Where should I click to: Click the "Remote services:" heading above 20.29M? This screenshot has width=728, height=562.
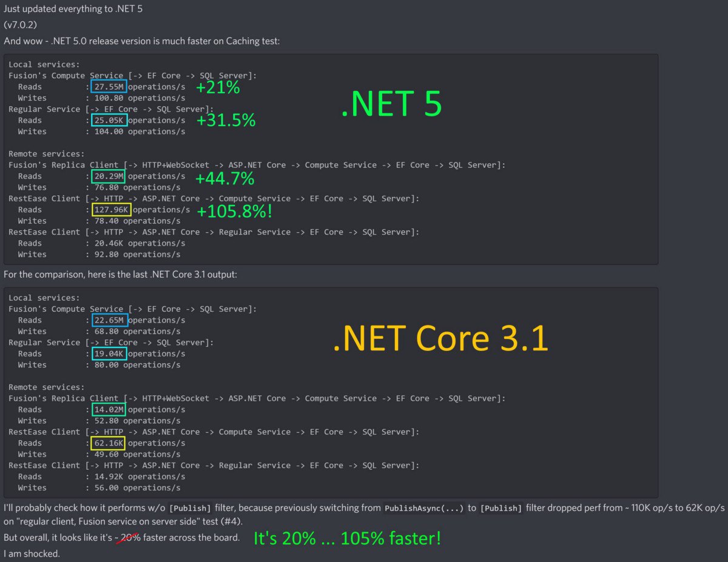[47, 154]
